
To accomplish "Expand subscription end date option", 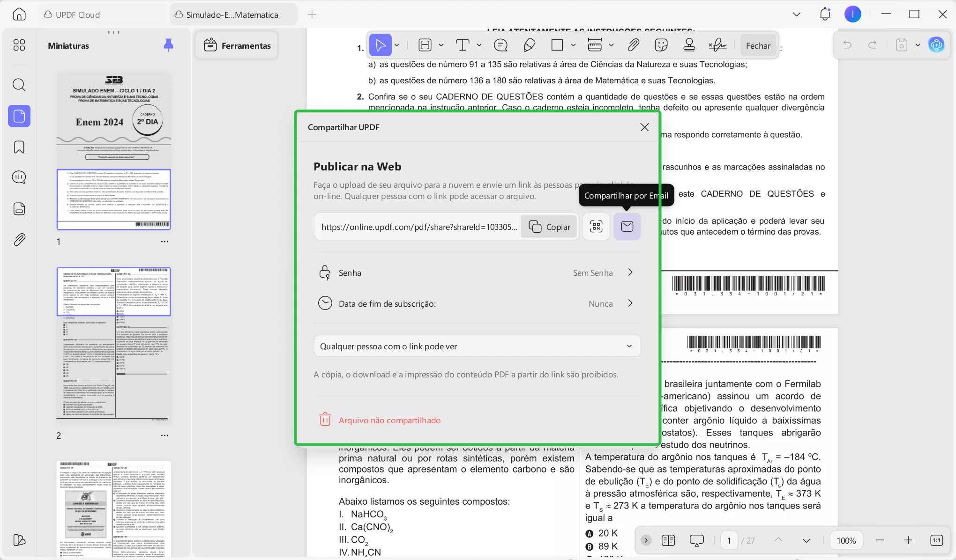I will coord(477,303).
